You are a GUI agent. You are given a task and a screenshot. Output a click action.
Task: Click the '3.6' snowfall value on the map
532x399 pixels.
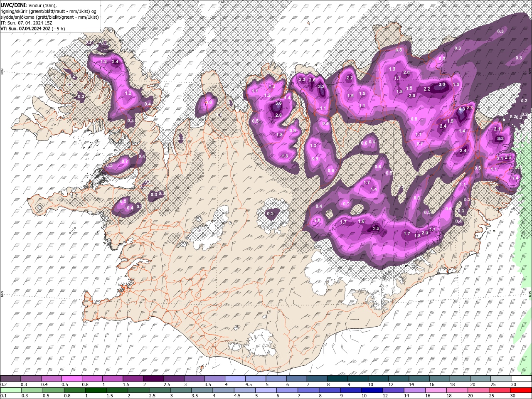point(278,103)
